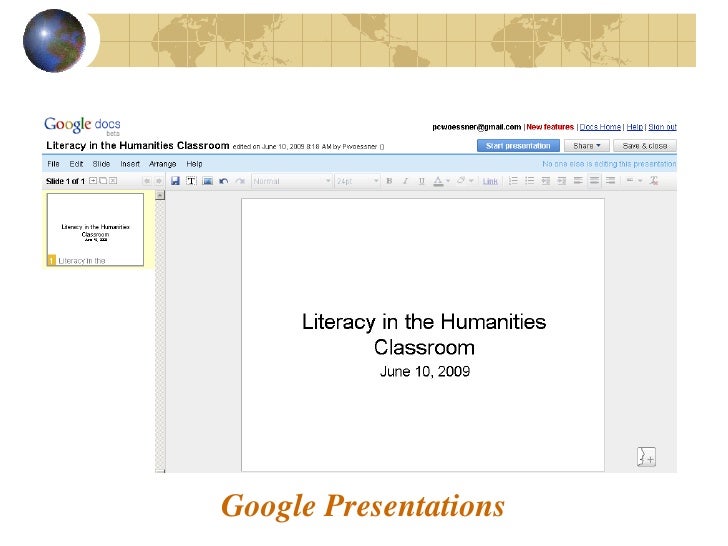Toggle italic formatting
This screenshot has width=728, height=546.
click(x=405, y=181)
